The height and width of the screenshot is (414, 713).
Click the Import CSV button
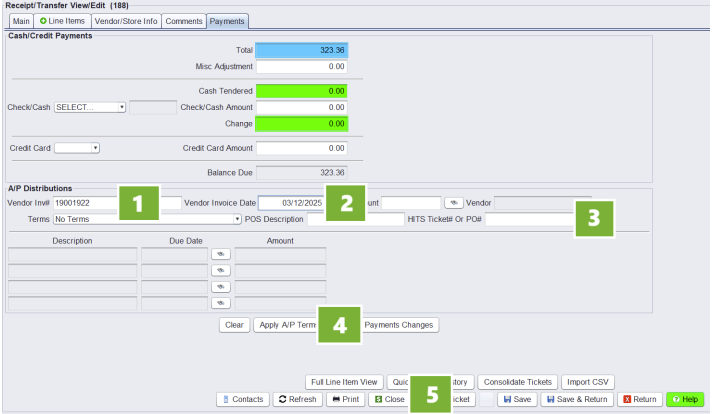[x=587, y=382]
